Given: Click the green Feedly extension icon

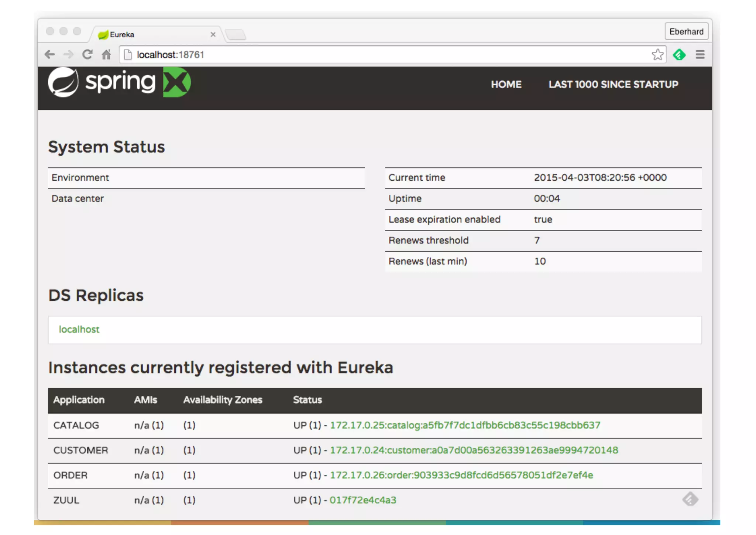Looking at the screenshot, I should [x=679, y=55].
